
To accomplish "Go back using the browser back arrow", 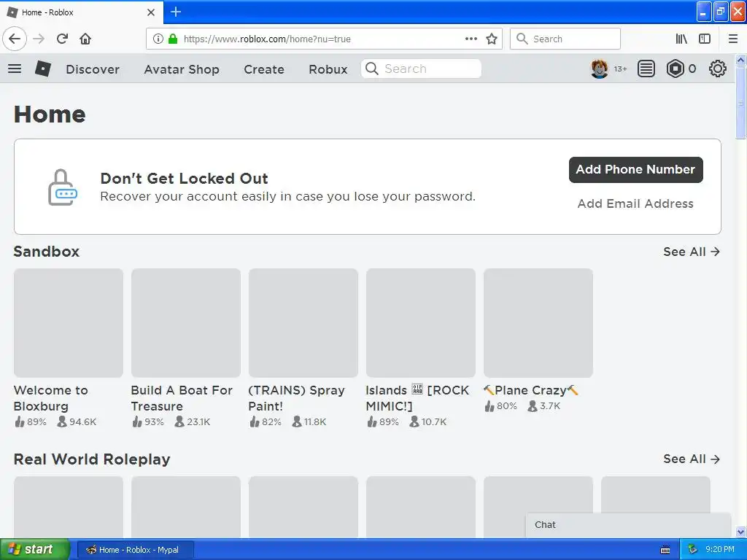I will point(15,39).
